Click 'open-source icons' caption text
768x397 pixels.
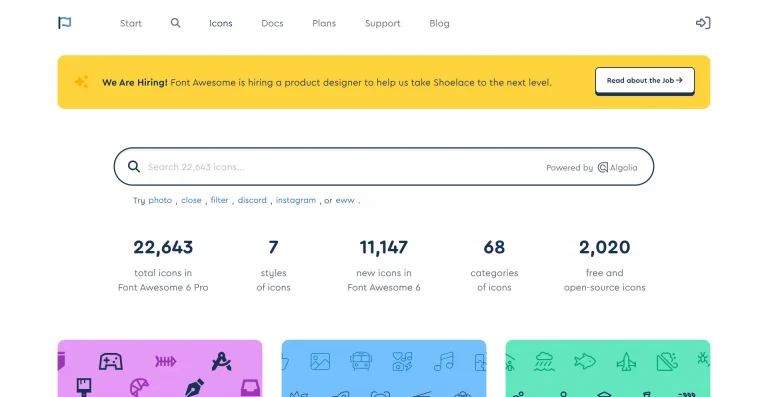coord(604,287)
